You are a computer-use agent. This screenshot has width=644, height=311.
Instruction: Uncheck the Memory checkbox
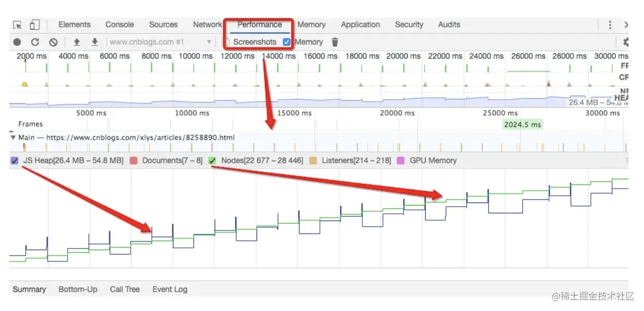[x=287, y=42]
